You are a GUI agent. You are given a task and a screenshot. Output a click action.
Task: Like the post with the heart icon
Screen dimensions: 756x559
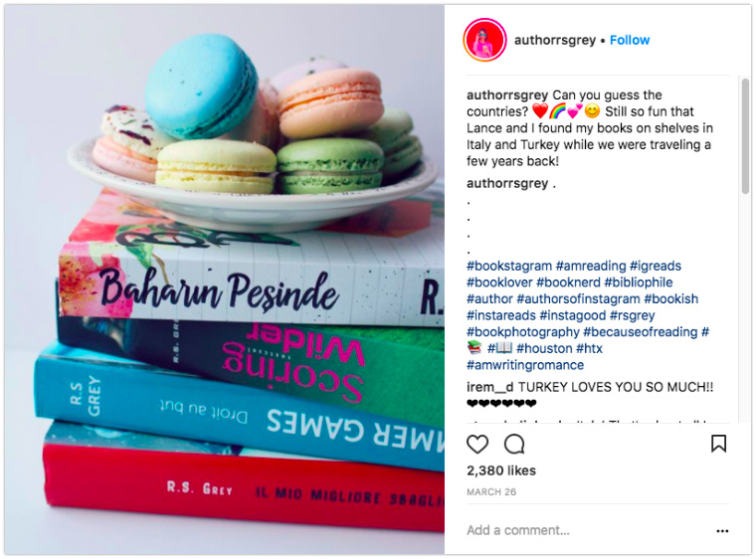[x=477, y=444]
